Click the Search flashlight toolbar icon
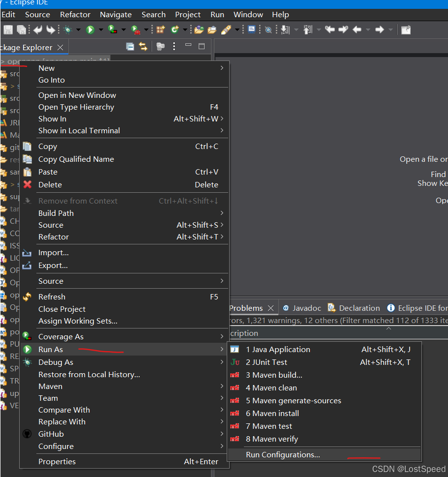 pos(226,30)
